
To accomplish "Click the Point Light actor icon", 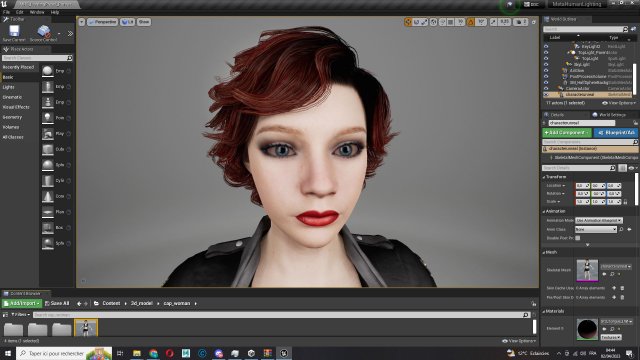I will click(x=48, y=118).
